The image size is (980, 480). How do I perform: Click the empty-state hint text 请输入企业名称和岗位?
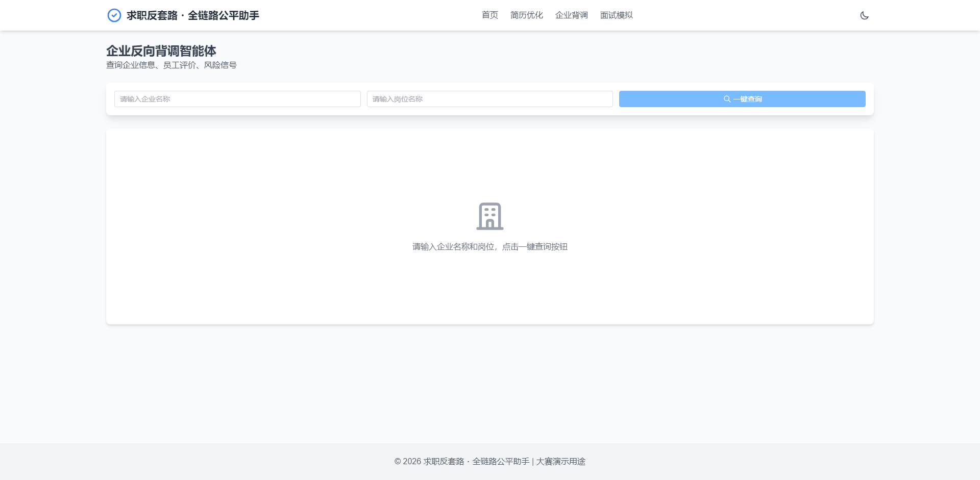click(489, 247)
